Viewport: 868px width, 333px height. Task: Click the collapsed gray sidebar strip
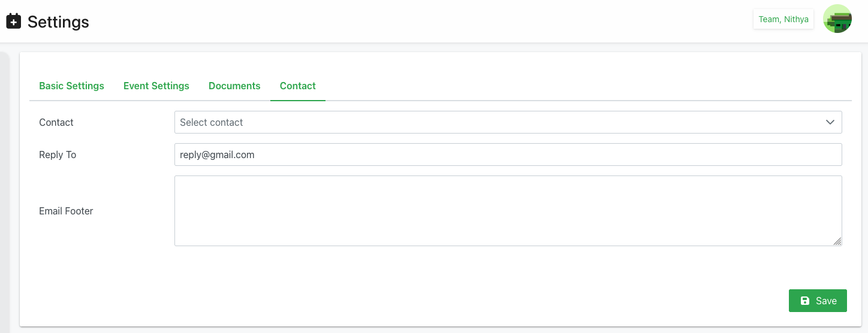(4, 192)
